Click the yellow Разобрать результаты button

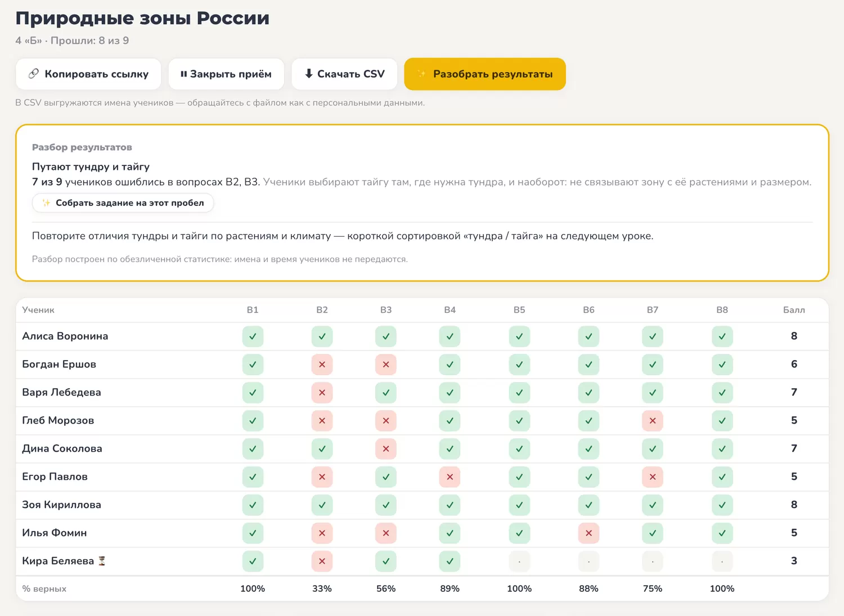pos(485,74)
